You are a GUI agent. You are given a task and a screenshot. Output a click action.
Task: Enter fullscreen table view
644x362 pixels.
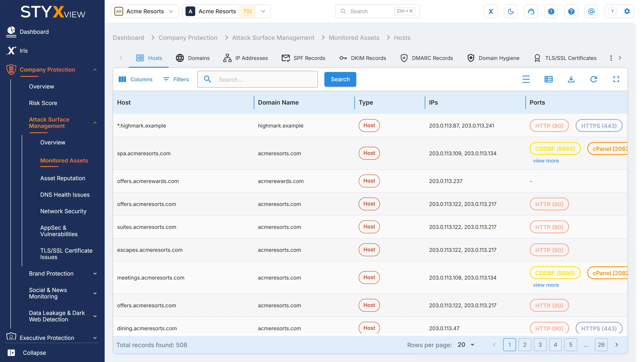point(616,79)
